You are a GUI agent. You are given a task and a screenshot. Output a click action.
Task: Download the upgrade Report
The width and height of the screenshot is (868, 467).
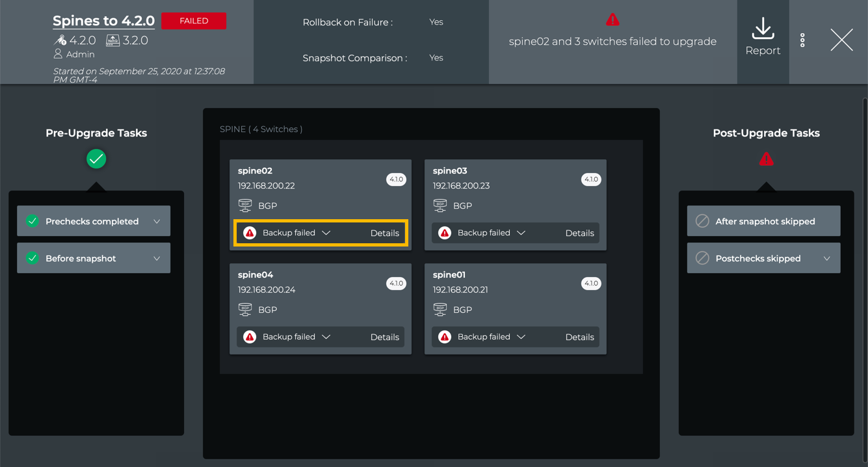point(762,36)
